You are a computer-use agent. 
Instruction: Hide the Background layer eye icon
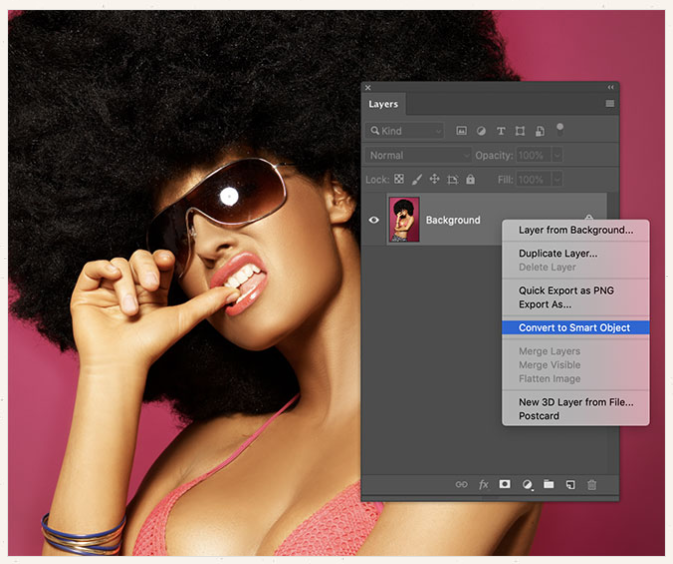[x=374, y=220]
